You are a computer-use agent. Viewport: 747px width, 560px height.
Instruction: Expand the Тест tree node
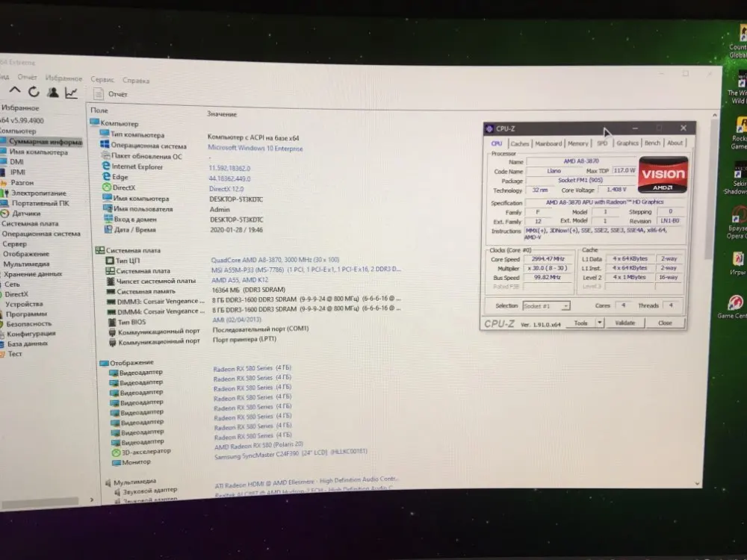(x=14, y=354)
